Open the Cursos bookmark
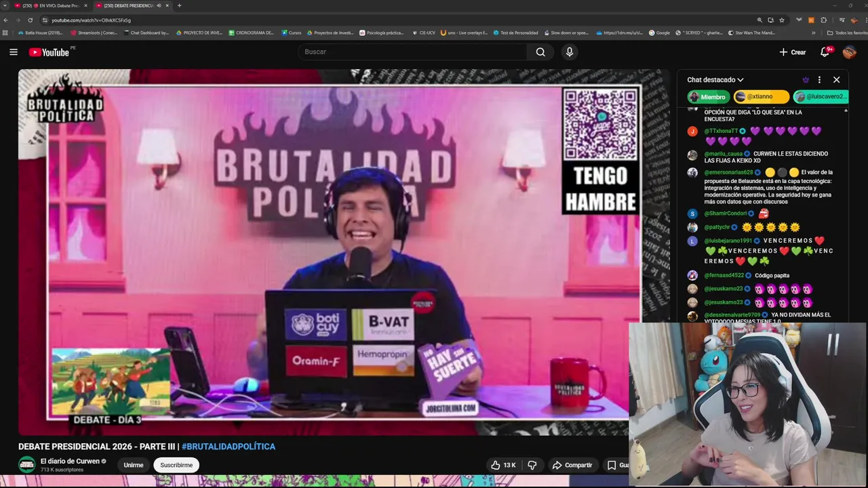This screenshot has width=868, height=488. 292,33
